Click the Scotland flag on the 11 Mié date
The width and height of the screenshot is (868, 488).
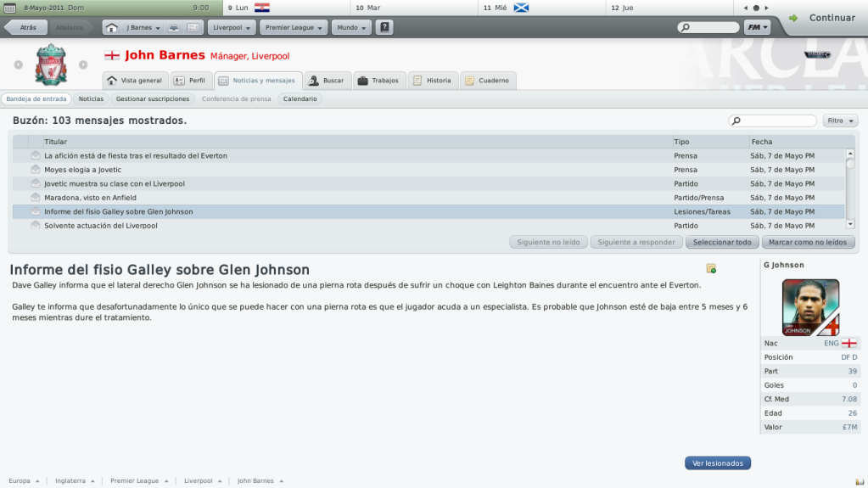coord(521,8)
